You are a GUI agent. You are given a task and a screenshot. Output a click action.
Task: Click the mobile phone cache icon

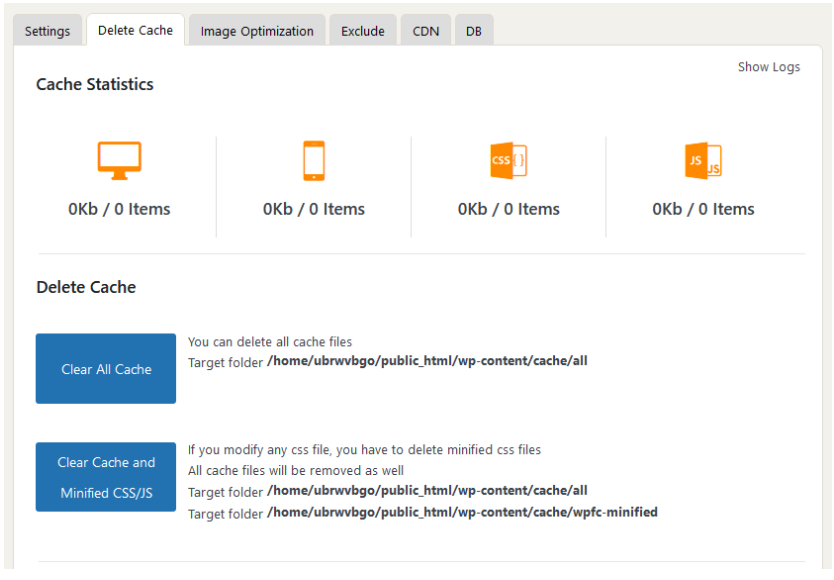tap(314, 160)
